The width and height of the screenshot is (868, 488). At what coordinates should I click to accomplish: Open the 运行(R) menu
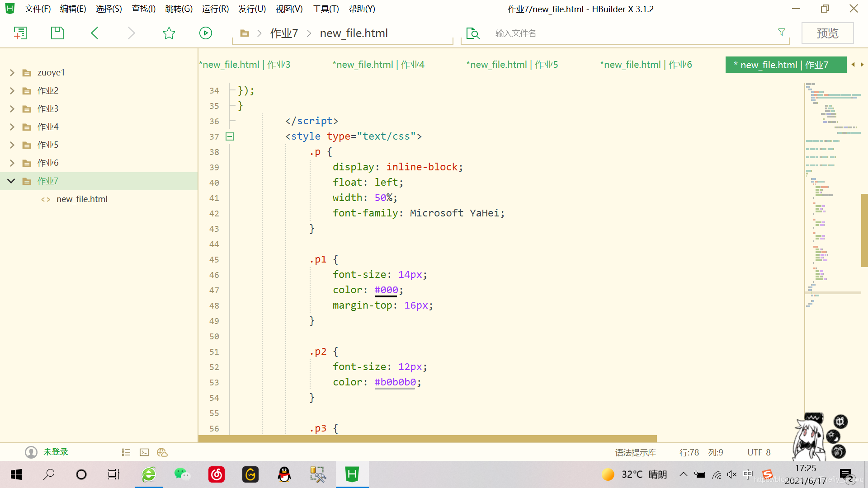point(215,9)
